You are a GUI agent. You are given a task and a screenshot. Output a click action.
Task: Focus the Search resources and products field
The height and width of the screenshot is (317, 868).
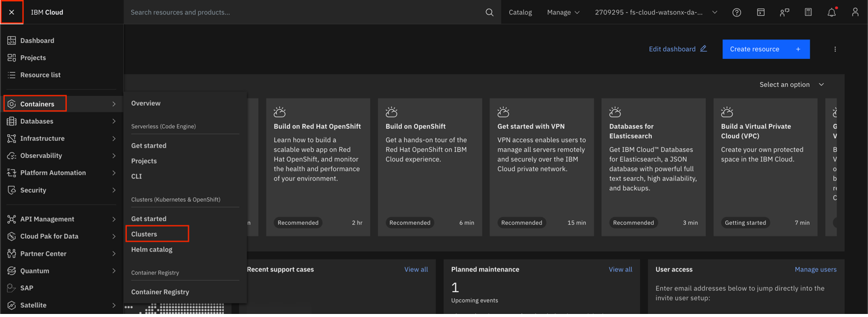click(303, 12)
